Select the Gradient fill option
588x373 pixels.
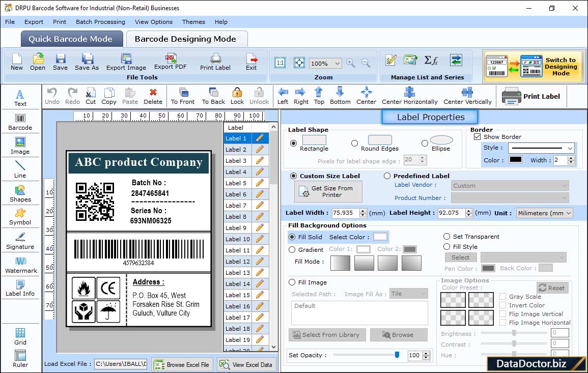coord(292,250)
